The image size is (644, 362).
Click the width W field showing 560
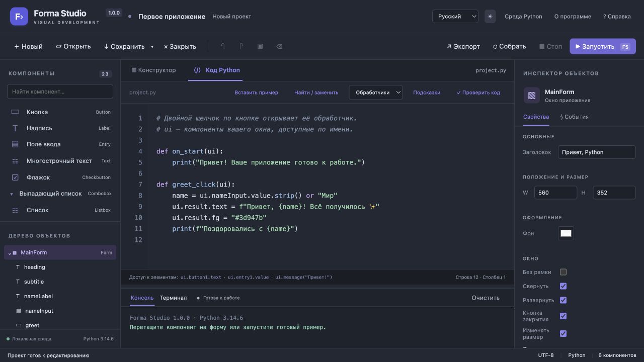click(x=555, y=193)
